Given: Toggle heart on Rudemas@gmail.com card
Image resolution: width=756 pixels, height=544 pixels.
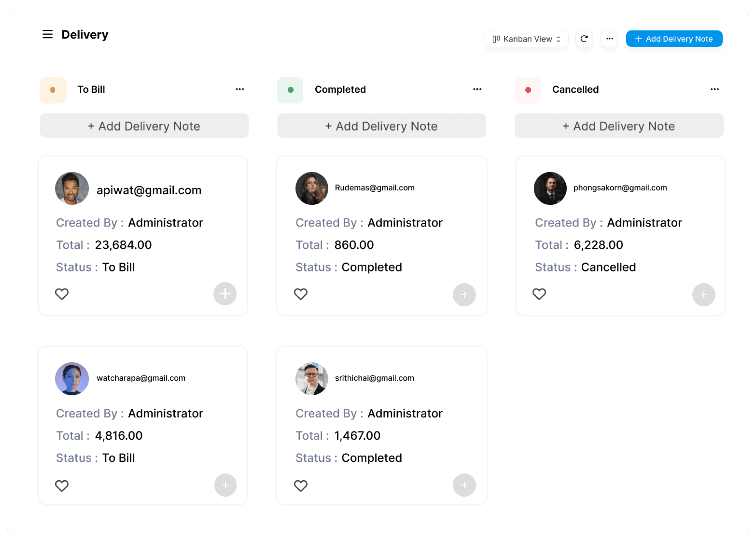Looking at the screenshot, I should pos(301,294).
